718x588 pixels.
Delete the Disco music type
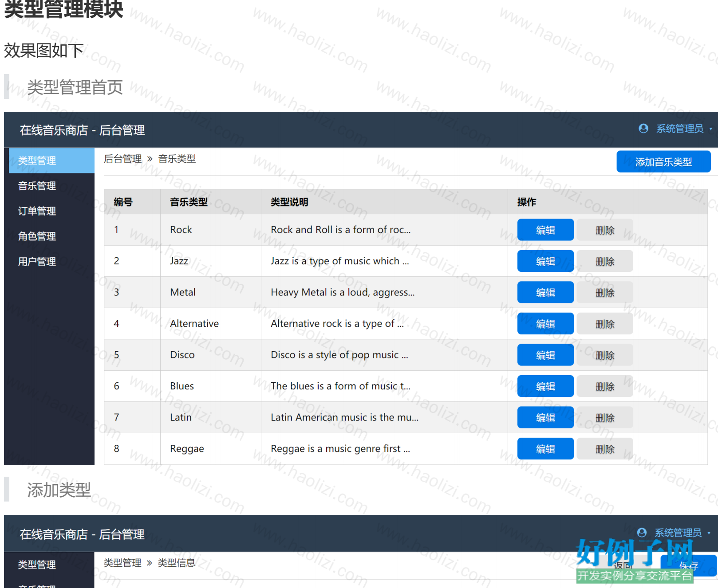tap(605, 355)
